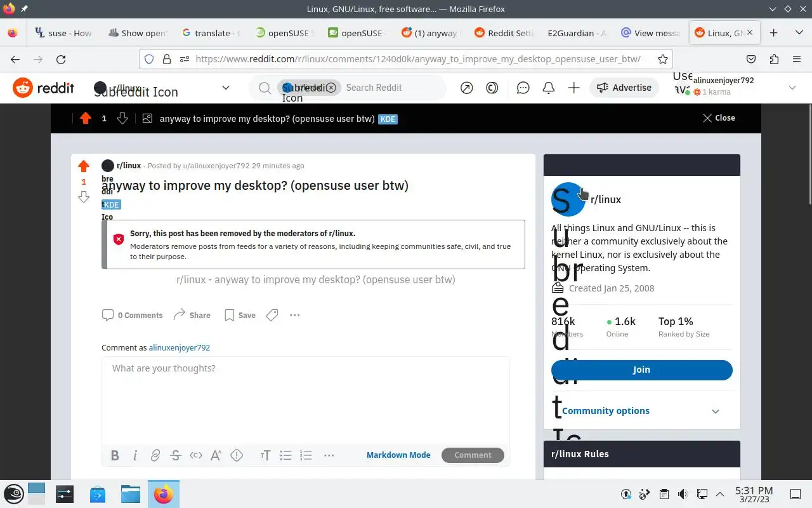Click the Join community button
Image resolution: width=812 pixels, height=508 pixels.
(x=641, y=370)
